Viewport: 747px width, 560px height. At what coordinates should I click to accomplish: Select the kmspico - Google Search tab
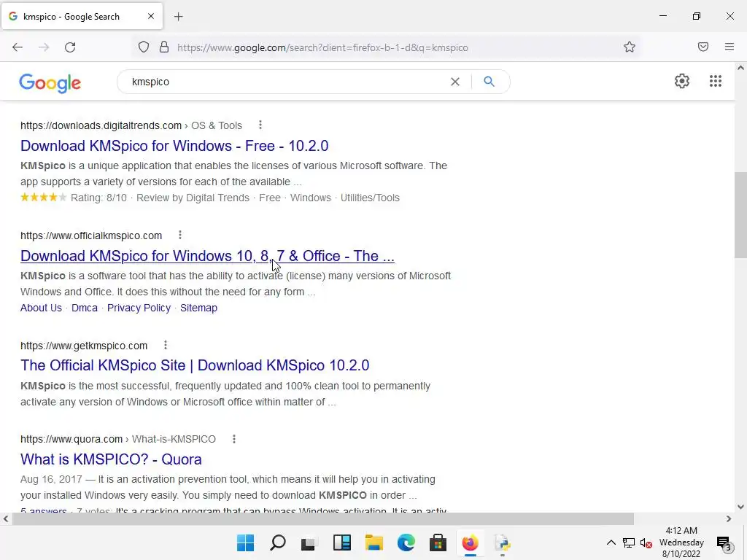tap(82, 16)
